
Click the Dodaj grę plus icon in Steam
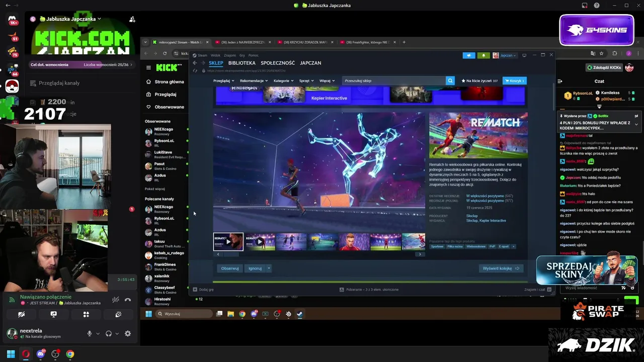pyautogui.click(x=195, y=290)
